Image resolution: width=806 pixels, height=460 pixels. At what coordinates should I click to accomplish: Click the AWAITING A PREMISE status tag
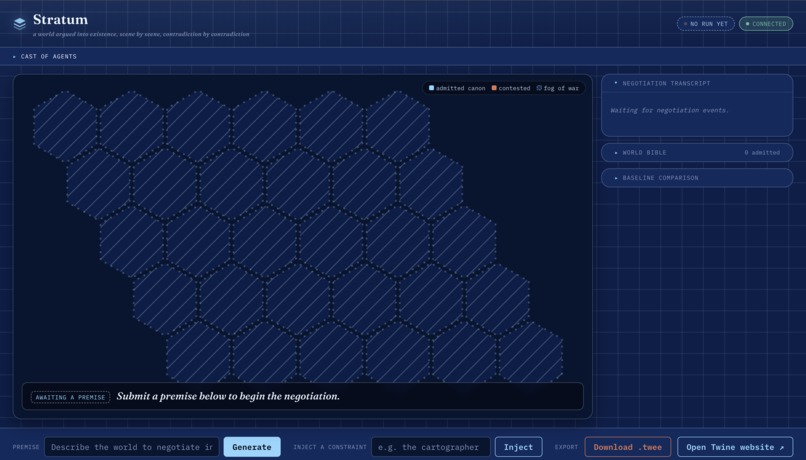(70, 397)
